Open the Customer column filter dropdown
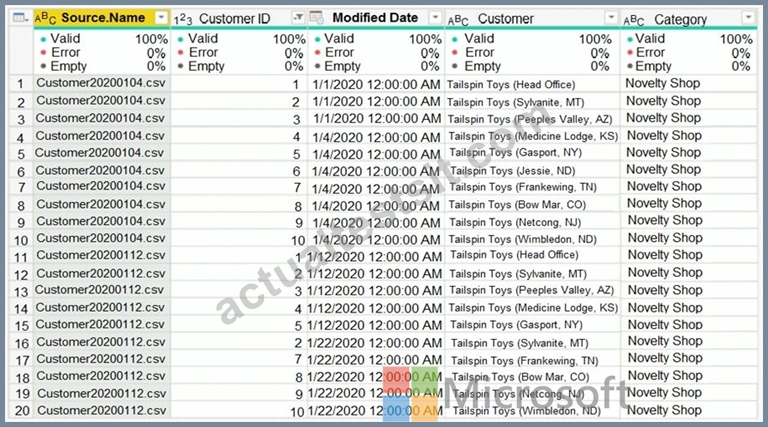768x427 pixels. 611,18
